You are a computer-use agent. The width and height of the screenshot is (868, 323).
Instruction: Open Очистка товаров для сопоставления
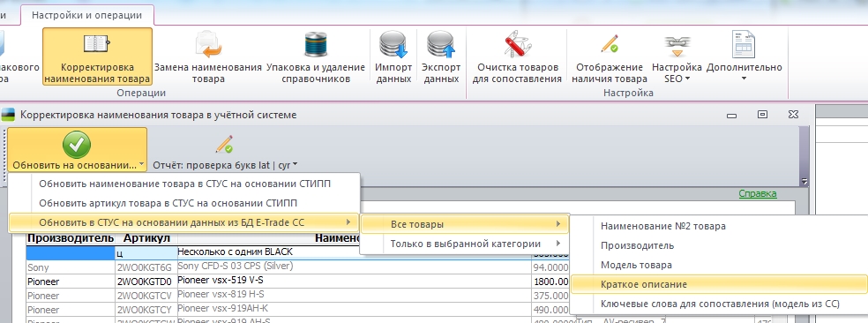click(517, 56)
